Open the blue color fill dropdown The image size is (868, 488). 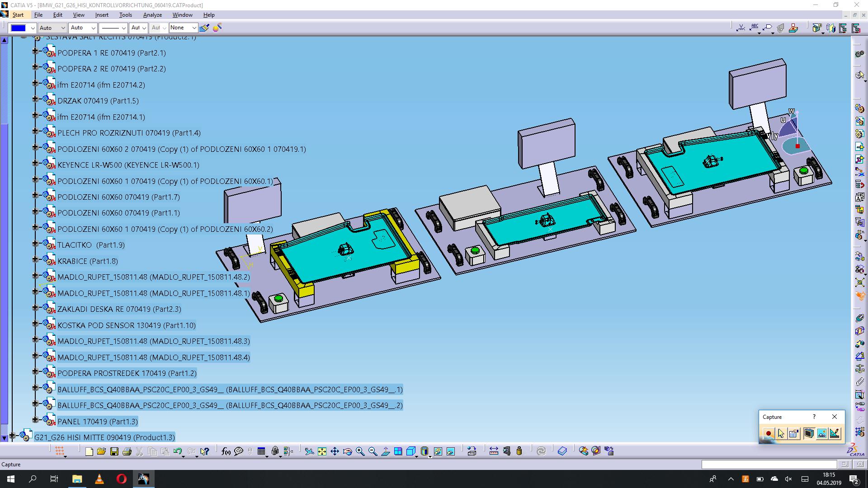point(33,28)
